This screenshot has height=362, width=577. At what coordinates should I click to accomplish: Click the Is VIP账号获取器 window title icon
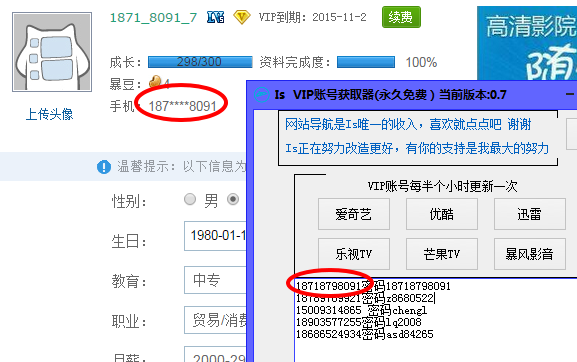pyautogui.click(x=262, y=95)
